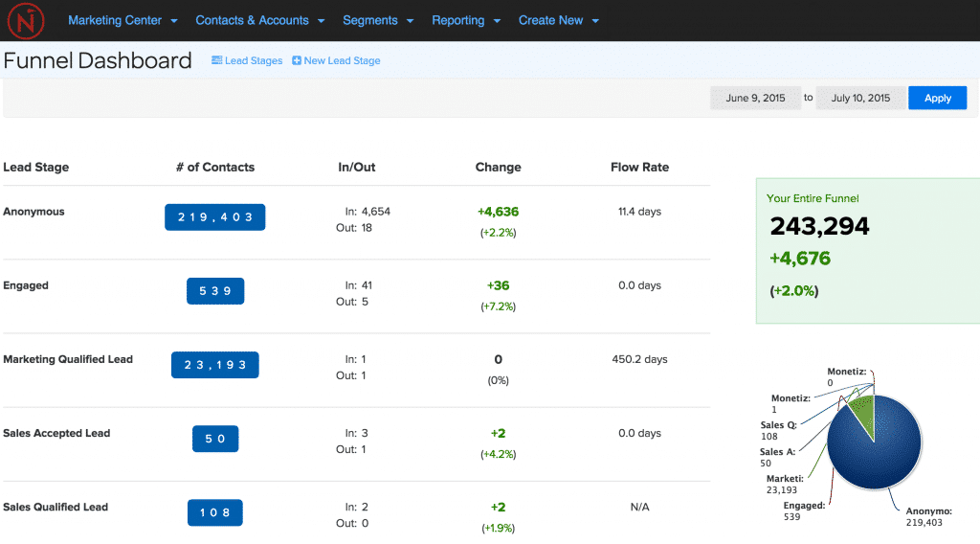
Task: Click the 108 Sales Qualified Lead badge
Action: click(215, 512)
